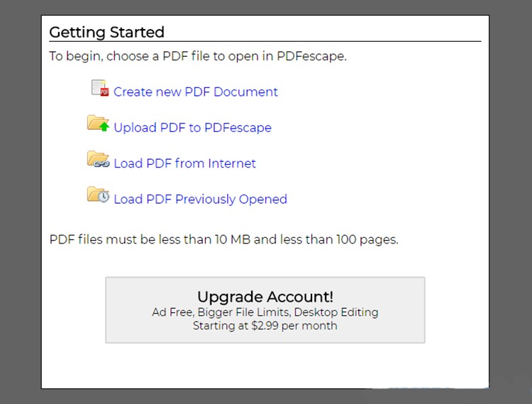The height and width of the screenshot is (404, 532).
Task: Open the Create new PDF Document link
Action: click(x=196, y=92)
